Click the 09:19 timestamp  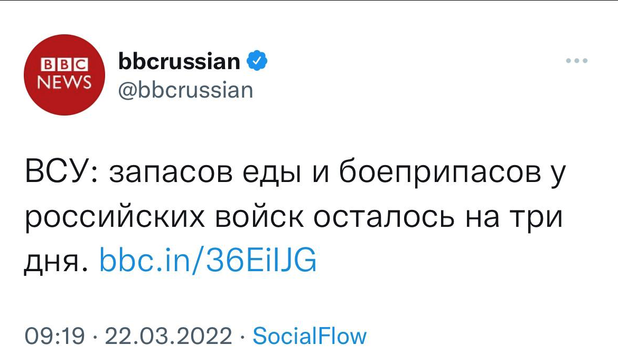coord(54,336)
